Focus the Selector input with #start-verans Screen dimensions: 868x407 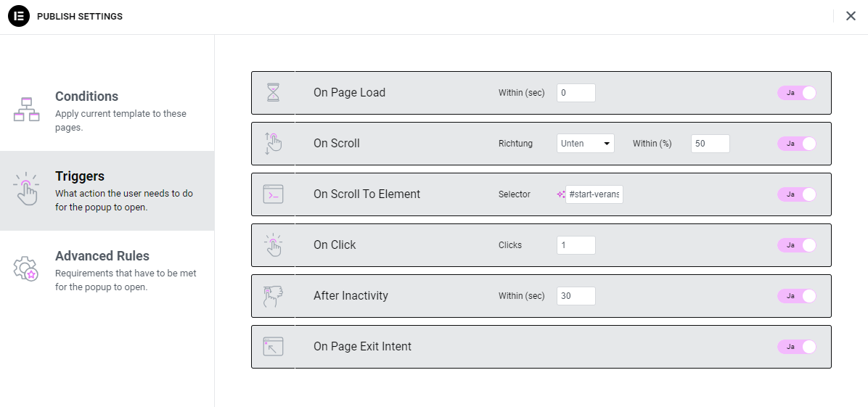[594, 194]
